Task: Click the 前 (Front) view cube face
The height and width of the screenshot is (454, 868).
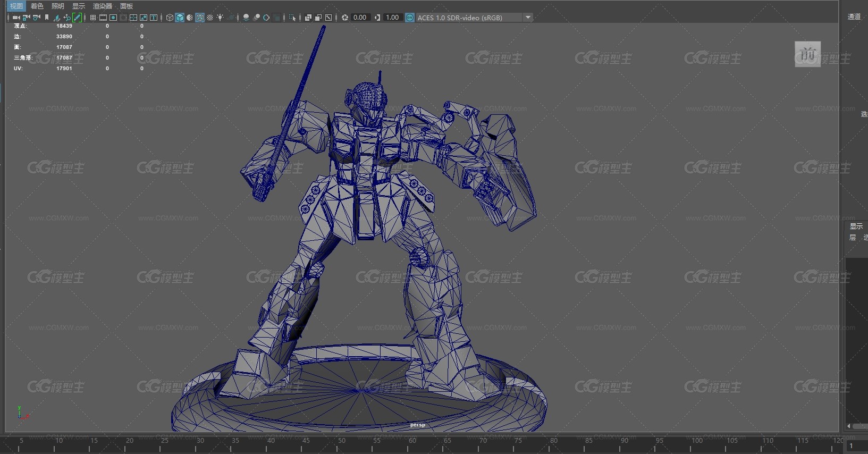Action: tap(807, 54)
